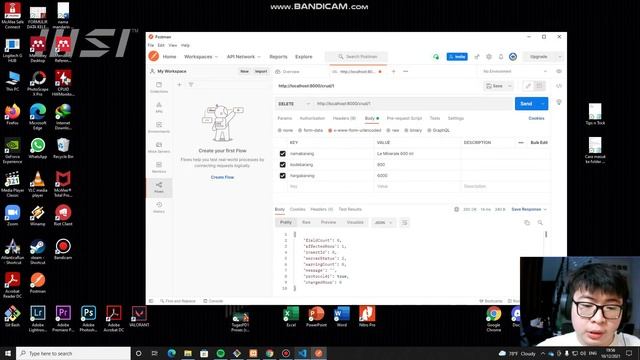
Task: Click the satellite capture requests icon
Action: coord(476,57)
